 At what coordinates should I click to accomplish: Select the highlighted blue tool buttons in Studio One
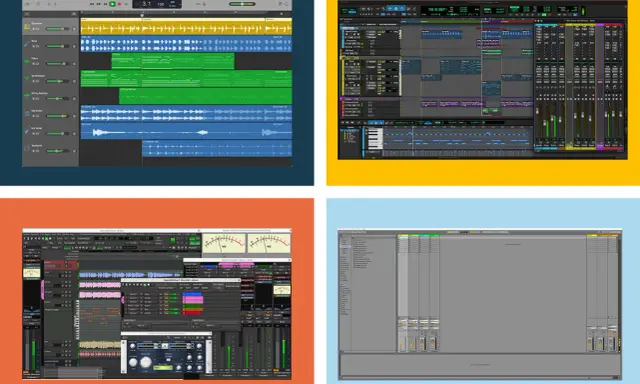coord(395,8)
